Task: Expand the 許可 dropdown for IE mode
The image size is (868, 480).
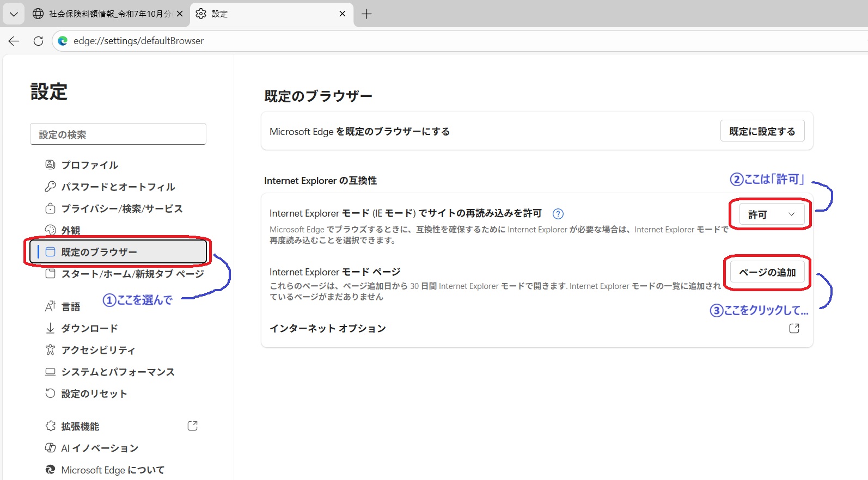Action: point(771,214)
